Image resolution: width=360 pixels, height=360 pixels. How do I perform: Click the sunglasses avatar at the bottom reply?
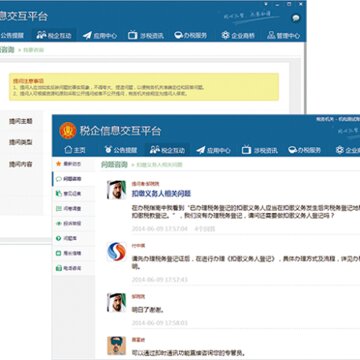pos(116,346)
